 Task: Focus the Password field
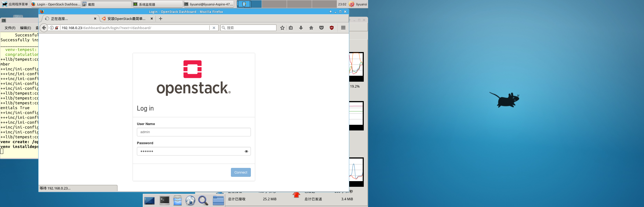click(194, 151)
